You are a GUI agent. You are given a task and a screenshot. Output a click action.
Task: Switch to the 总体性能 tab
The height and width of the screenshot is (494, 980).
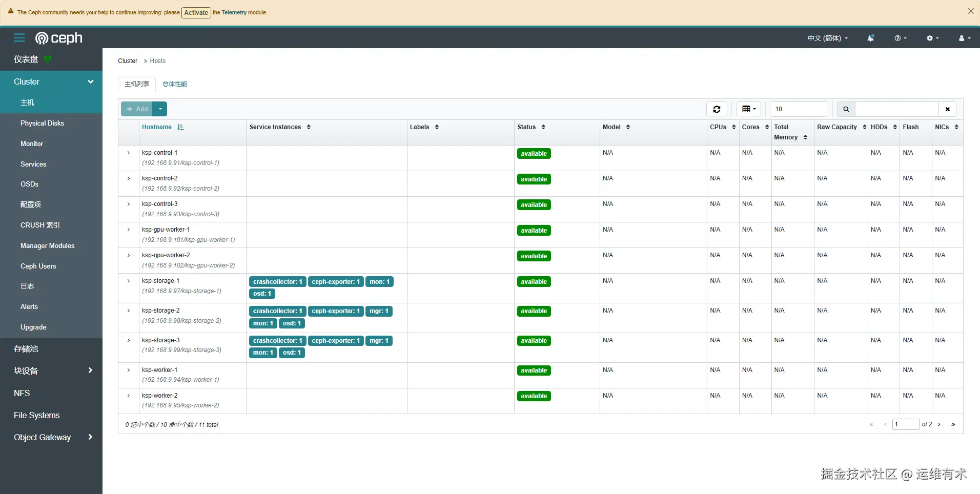point(175,84)
